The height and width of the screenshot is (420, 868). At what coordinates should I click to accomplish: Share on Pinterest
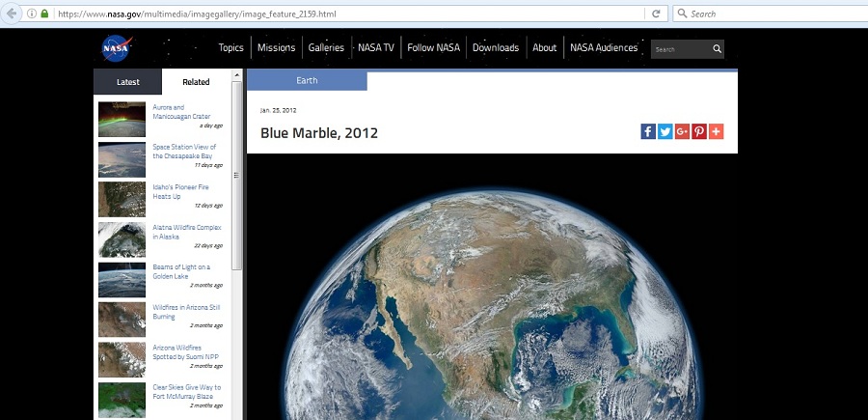[x=699, y=131]
